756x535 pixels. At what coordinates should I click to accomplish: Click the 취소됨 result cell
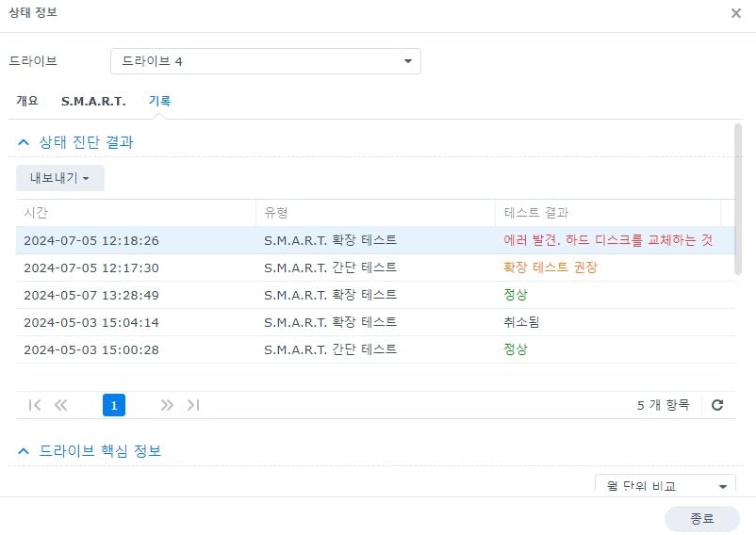click(521, 322)
